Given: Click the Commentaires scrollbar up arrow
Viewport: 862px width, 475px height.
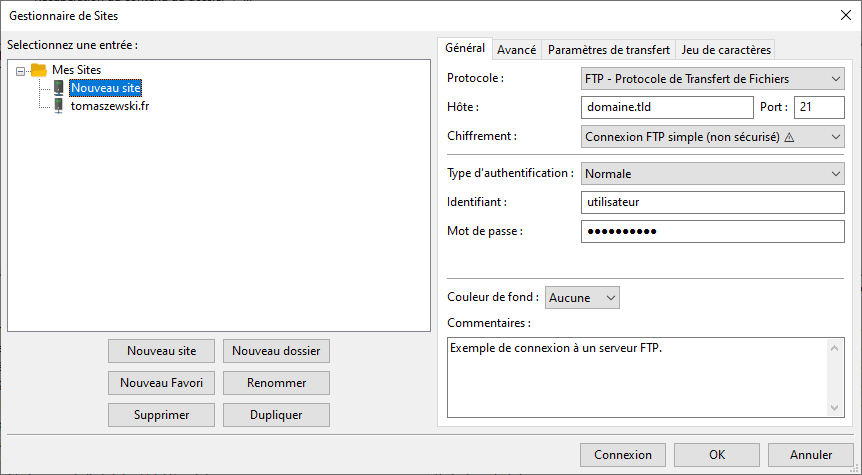Looking at the screenshot, I should pyautogui.click(x=835, y=348).
